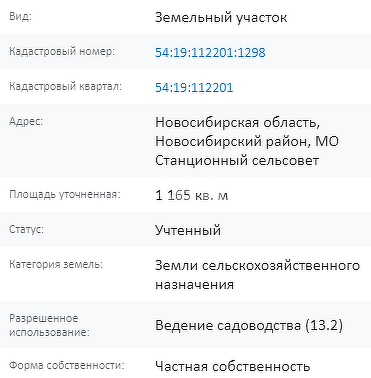The image size is (371, 378).
Task: Click the 'Площадь уточненная:' label
Action: (65, 194)
